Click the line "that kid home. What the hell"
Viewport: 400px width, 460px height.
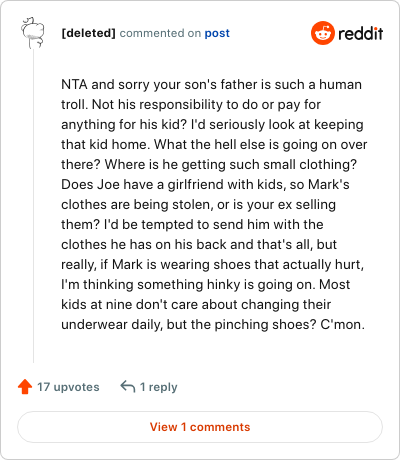click(x=214, y=144)
